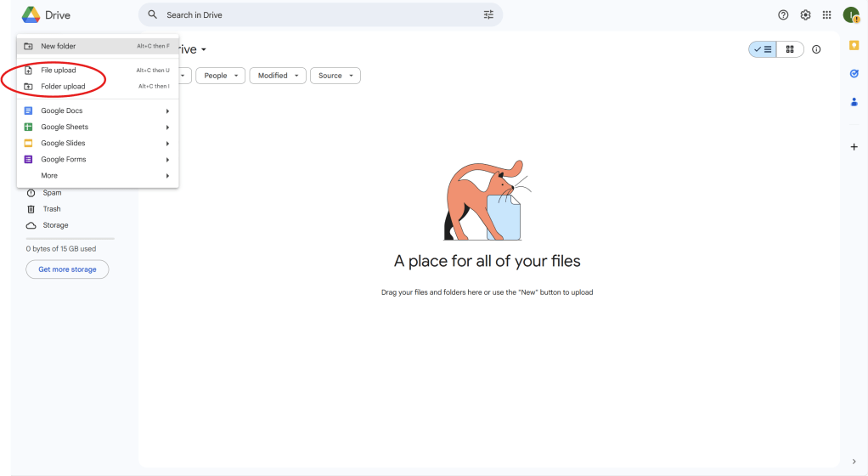The image size is (868, 476).
Task: Open Contacts in side panel
Action: click(x=854, y=102)
